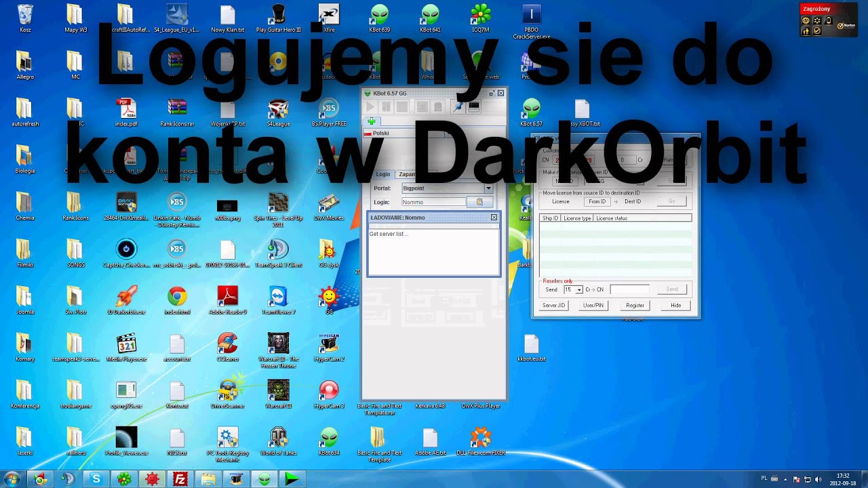Screen dimensions: 868x488
Task: Click the CN input field in Resellers only
Action: point(629,289)
